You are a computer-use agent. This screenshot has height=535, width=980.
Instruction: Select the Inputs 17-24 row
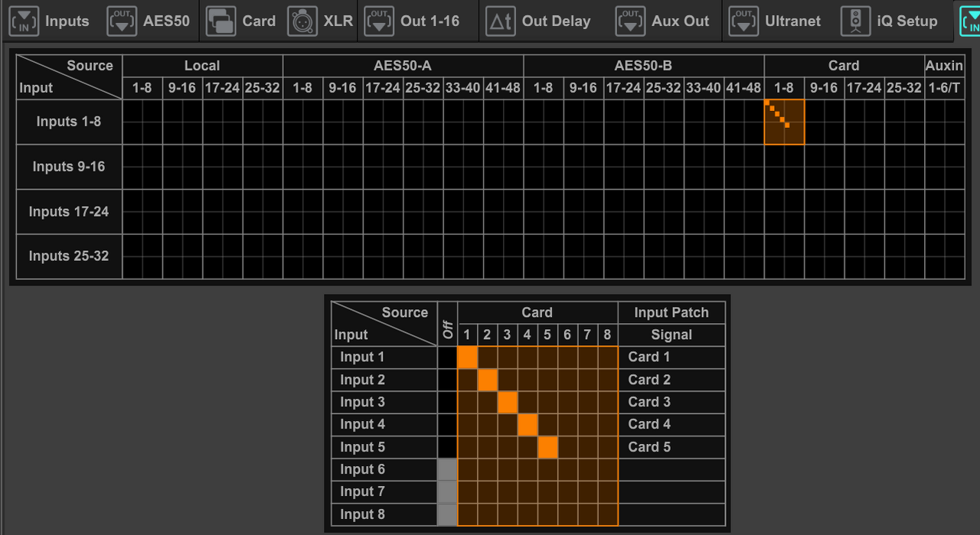69,212
